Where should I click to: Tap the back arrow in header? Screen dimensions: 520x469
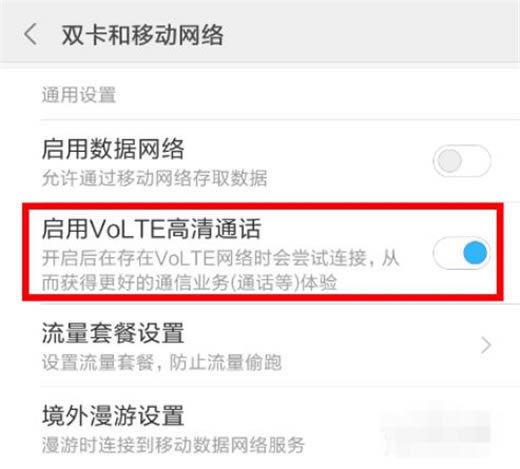(x=31, y=34)
